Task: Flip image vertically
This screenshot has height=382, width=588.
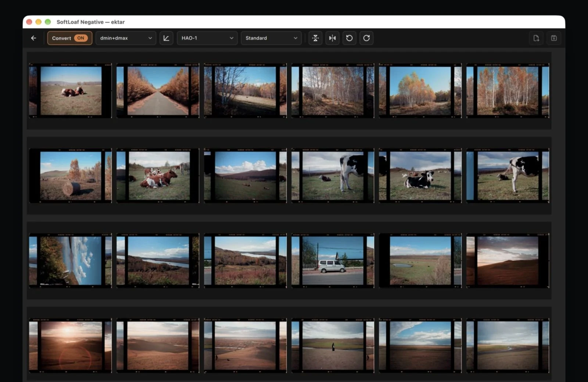Action: click(315, 38)
